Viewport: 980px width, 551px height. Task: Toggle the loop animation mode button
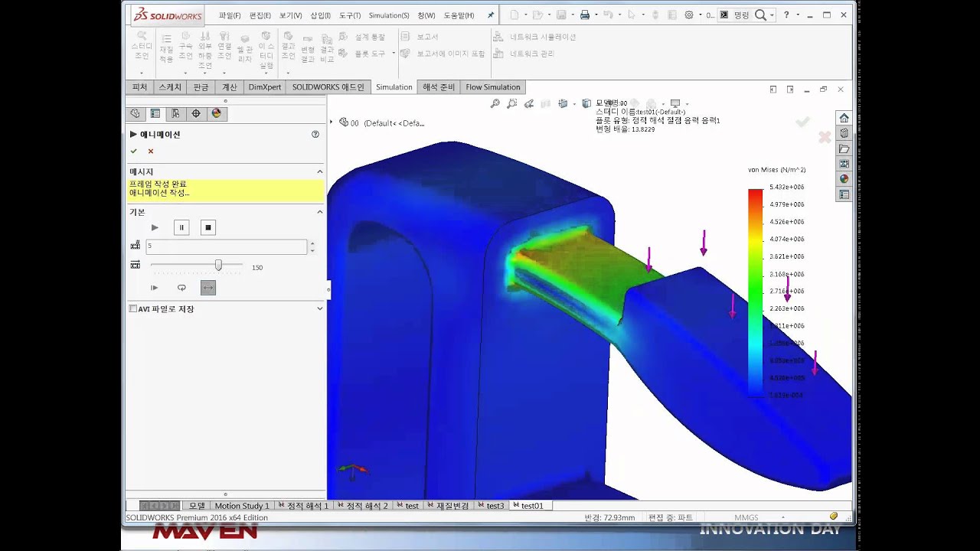pyautogui.click(x=181, y=288)
